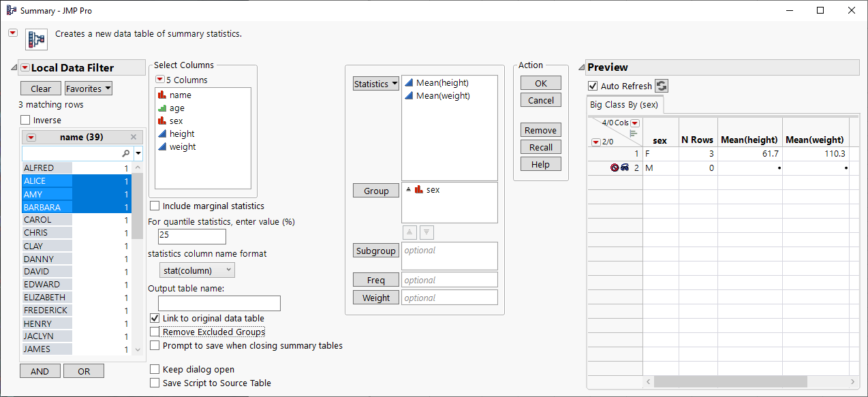Image resolution: width=868 pixels, height=397 pixels.
Task: Click the Clear filter button
Action: pos(41,89)
